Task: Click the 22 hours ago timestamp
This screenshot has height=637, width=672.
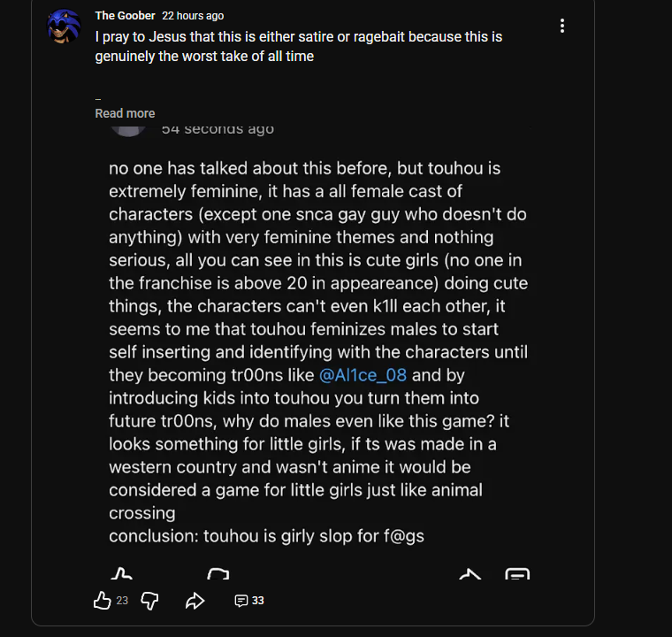Action: pos(193,16)
